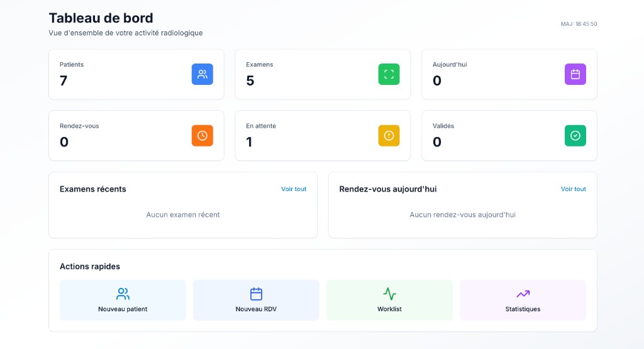This screenshot has width=644, height=349.
Task: Click the yellow En attente alert icon
Action: (x=389, y=135)
